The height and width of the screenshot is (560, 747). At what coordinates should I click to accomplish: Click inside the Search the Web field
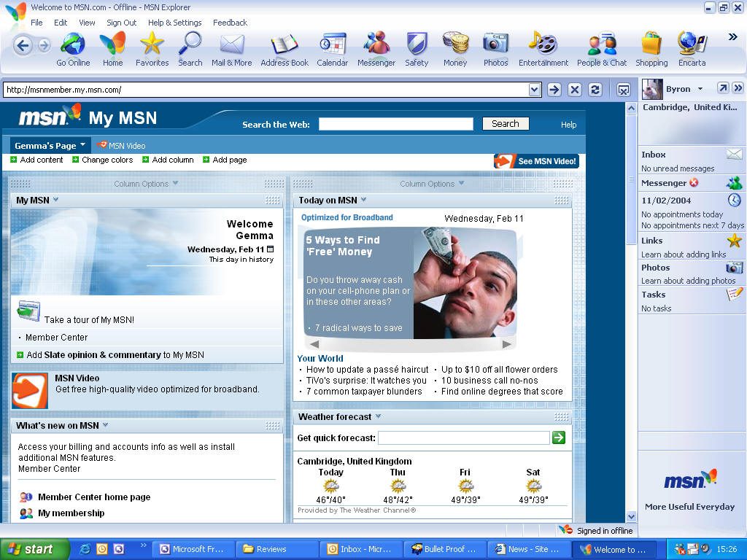coord(396,124)
